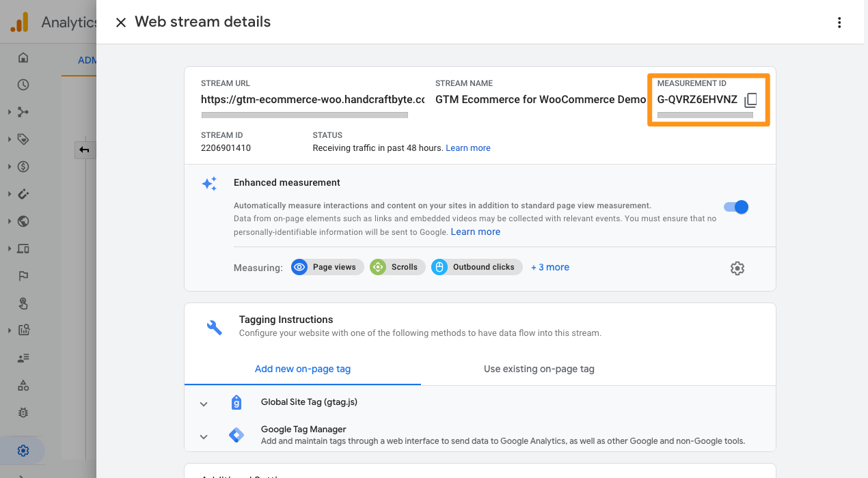Screen dimensions: 868x478
Task: Click the Measurement ID value G-QVRZ6EHVNZ
Action: [697, 100]
